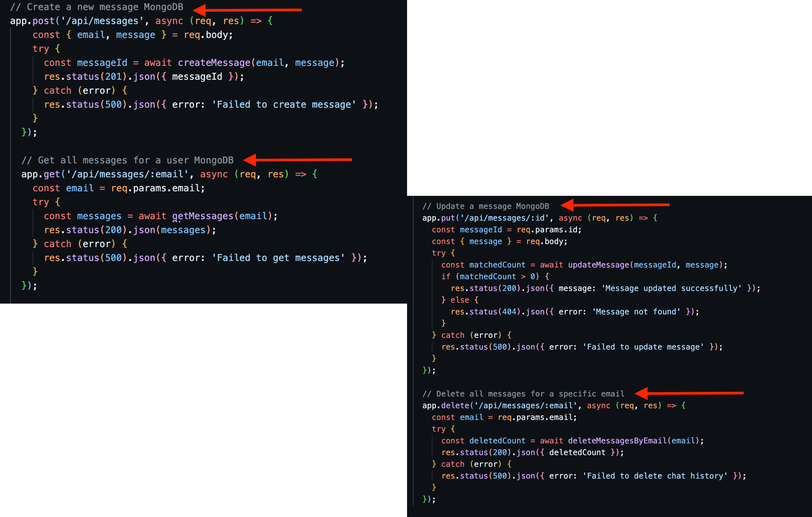This screenshot has width=812, height=517.
Task: Click the string 'Failed to get messages'
Action: 278,258
